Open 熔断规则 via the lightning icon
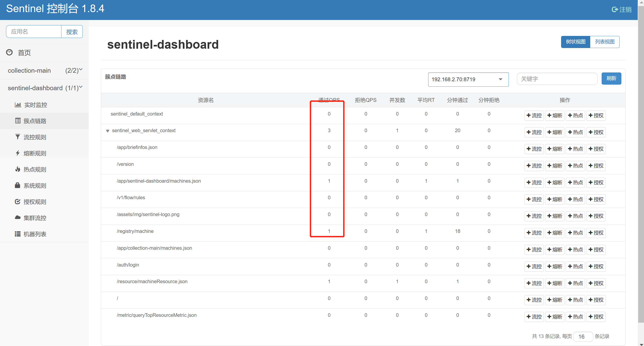The height and width of the screenshot is (346, 644). (17, 153)
